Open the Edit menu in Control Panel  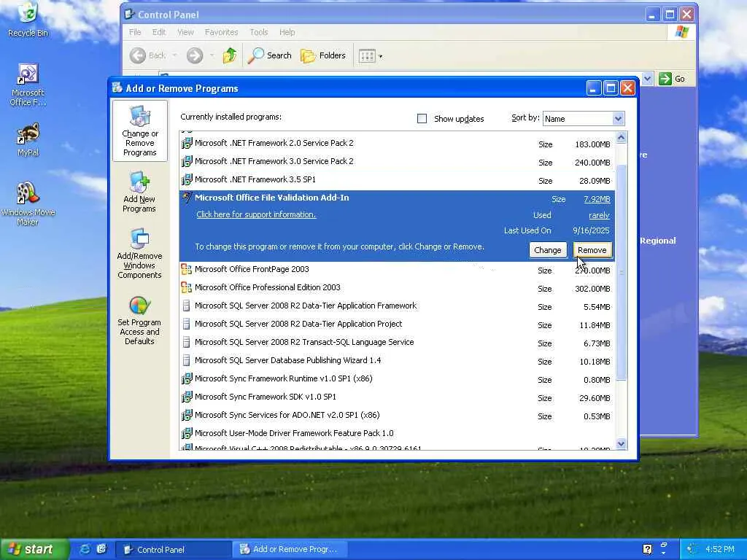[x=158, y=32]
